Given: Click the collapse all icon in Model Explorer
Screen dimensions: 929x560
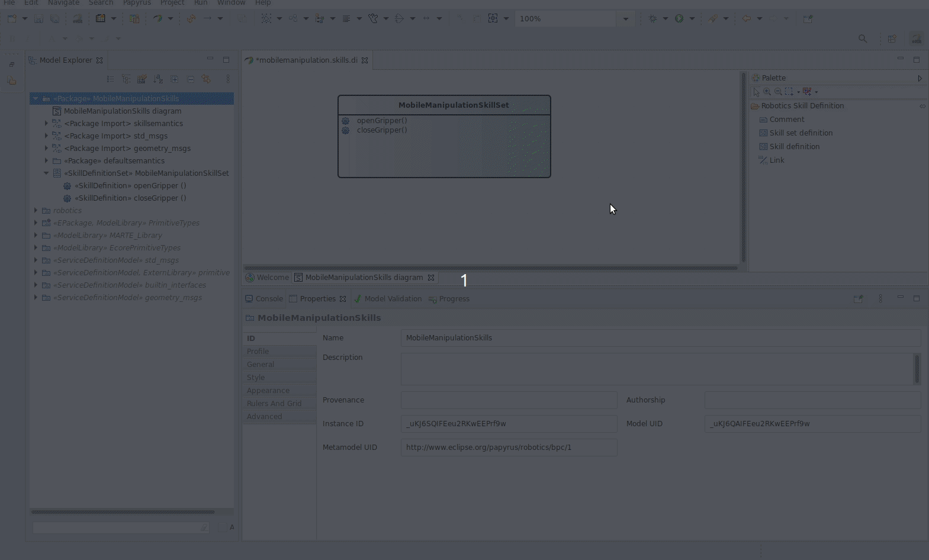Looking at the screenshot, I should point(191,79).
